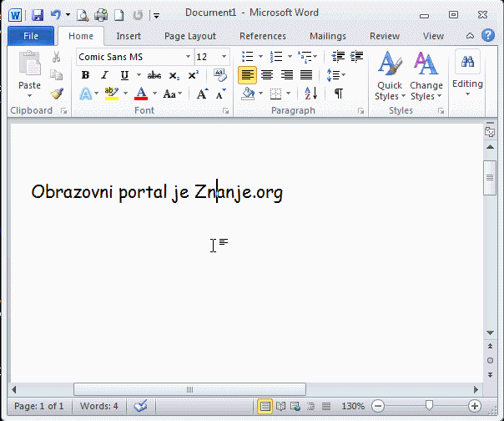Switch to the Insert tab
504x421 pixels.
129,36
